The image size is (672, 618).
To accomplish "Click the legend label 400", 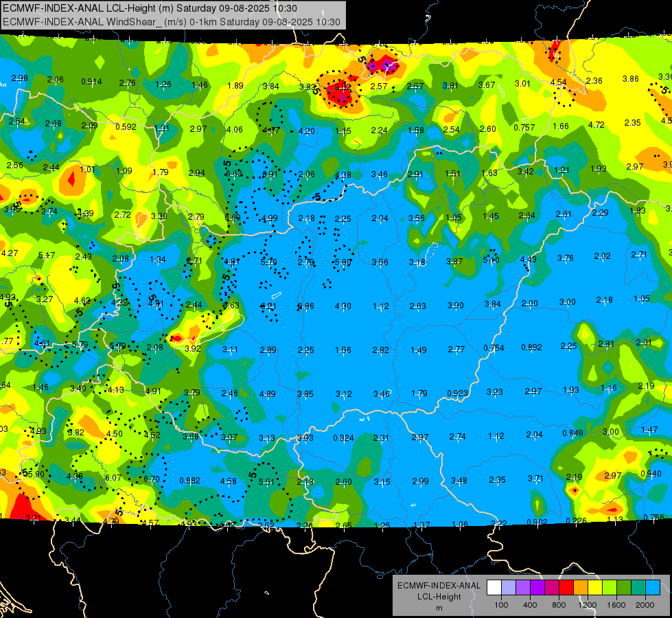I will pos(530,605).
